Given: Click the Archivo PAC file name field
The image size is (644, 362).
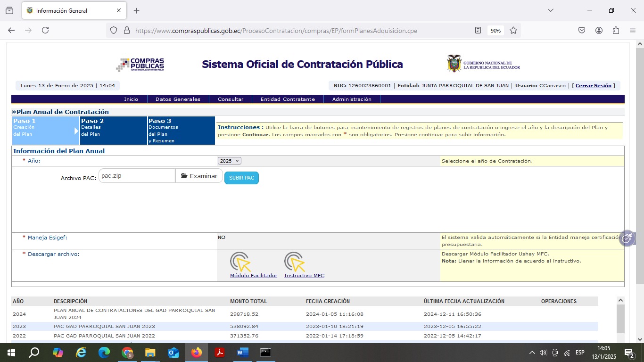Looking at the screenshot, I should coord(137,176).
